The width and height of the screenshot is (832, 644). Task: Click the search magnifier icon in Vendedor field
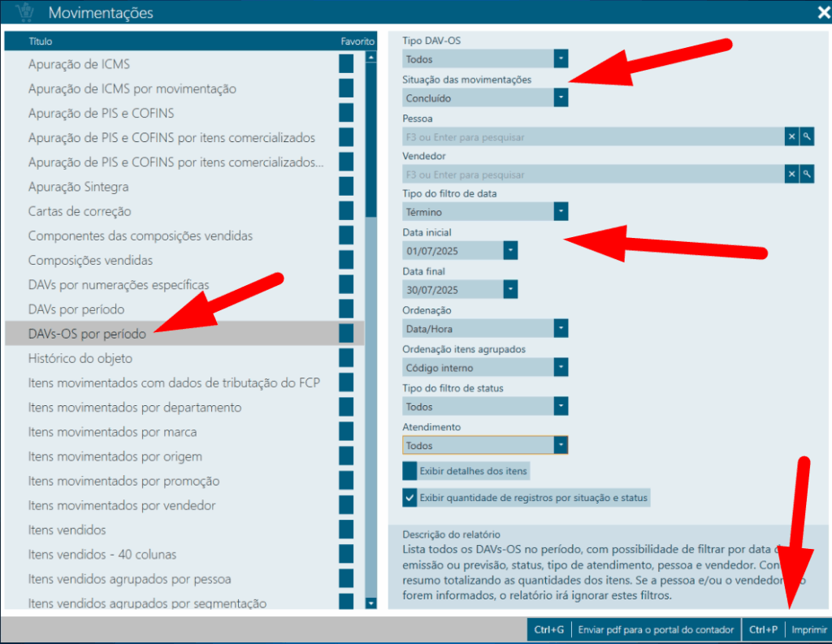[807, 175]
